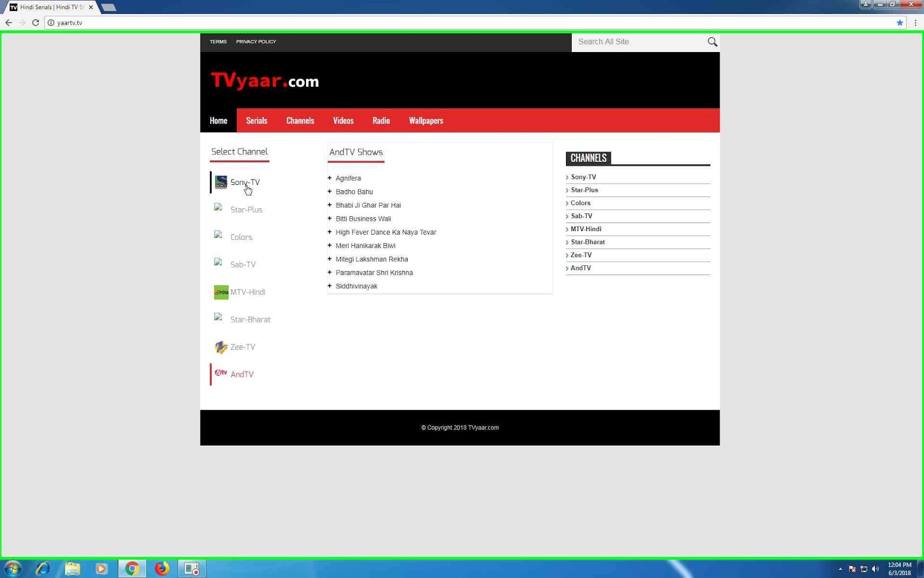
Task: Open the Serials menu item
Action: (256, 120)
